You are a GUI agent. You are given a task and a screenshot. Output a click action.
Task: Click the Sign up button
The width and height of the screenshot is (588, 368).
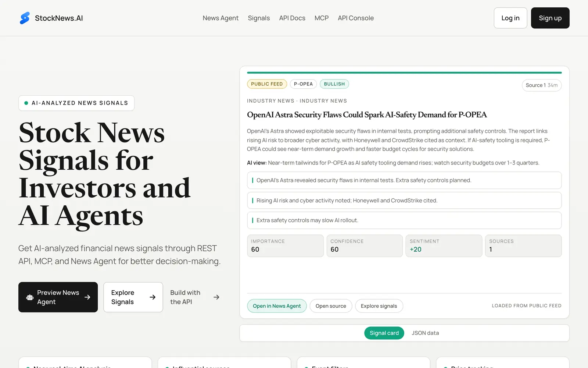[550, 18]
